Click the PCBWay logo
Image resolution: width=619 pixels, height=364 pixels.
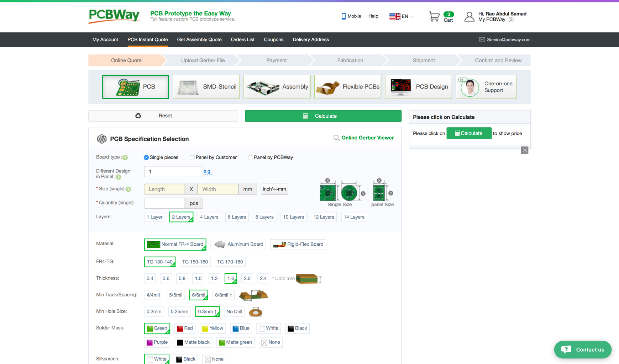tap(114, 16)
